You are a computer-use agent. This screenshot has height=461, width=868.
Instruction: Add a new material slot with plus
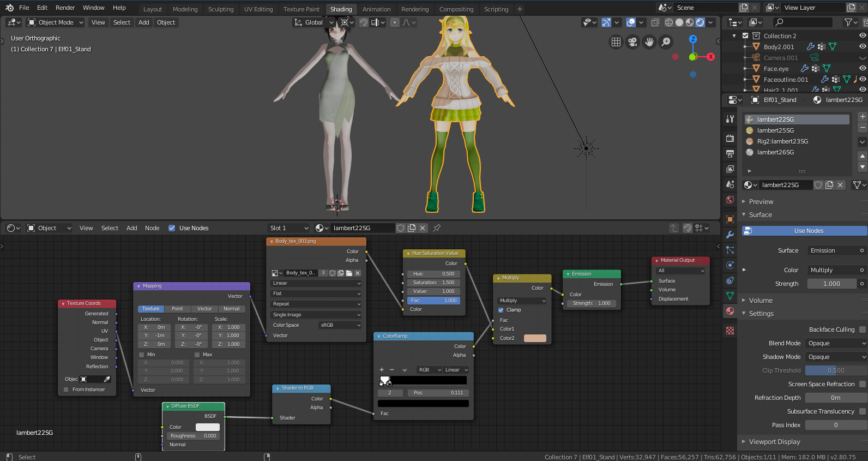pyautogui.click(x=863, y=117)
